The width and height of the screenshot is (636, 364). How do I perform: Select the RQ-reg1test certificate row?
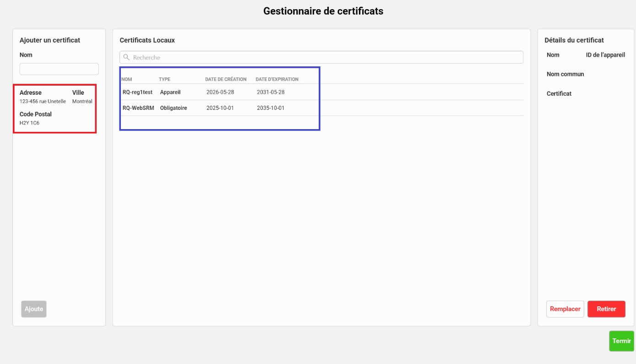(321, 92)
